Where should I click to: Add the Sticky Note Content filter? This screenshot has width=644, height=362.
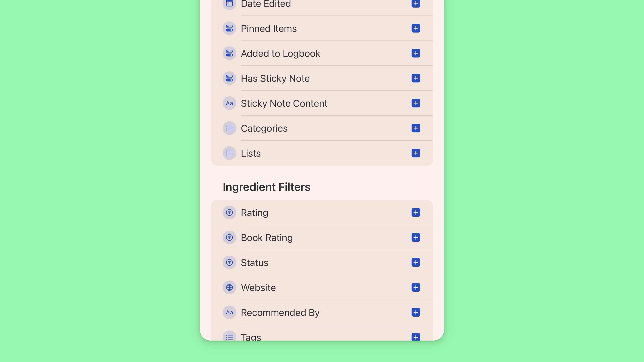(x=416, y=103)
